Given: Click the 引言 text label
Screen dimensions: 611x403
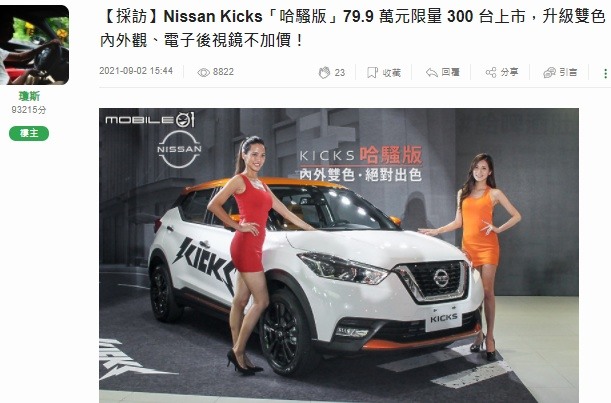Looking at the screenshot, I should pyautogui.click(x=568, y=72).
